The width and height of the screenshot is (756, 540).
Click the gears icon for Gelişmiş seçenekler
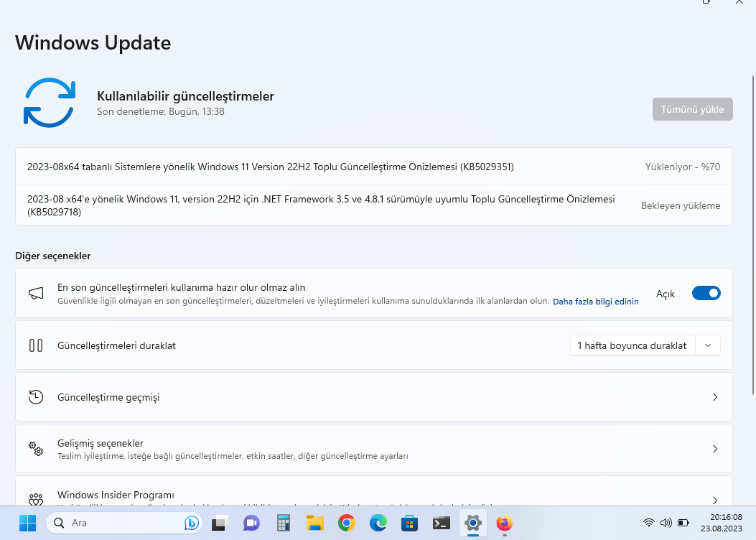pyautogui.click(x=36, y=448)
